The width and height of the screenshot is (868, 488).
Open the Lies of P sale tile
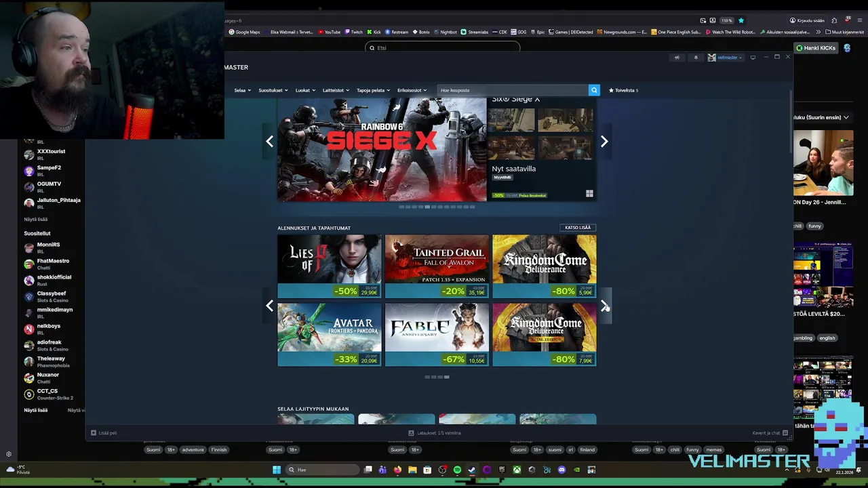tap(329, 266)
